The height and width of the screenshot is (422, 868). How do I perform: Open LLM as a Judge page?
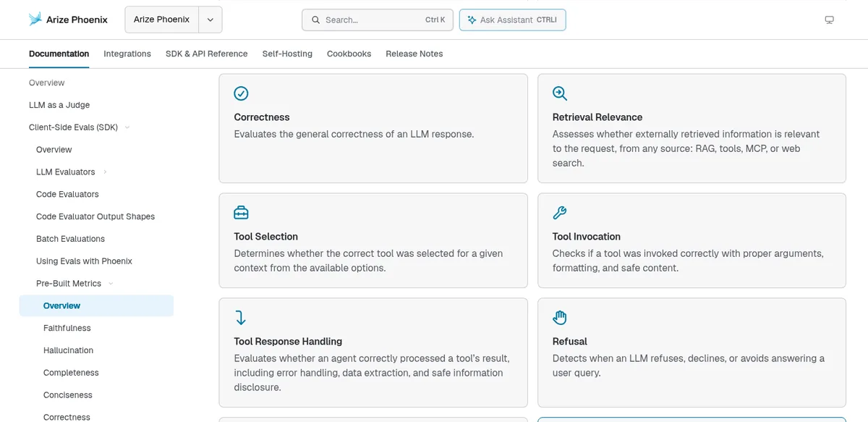click(59, 105)
